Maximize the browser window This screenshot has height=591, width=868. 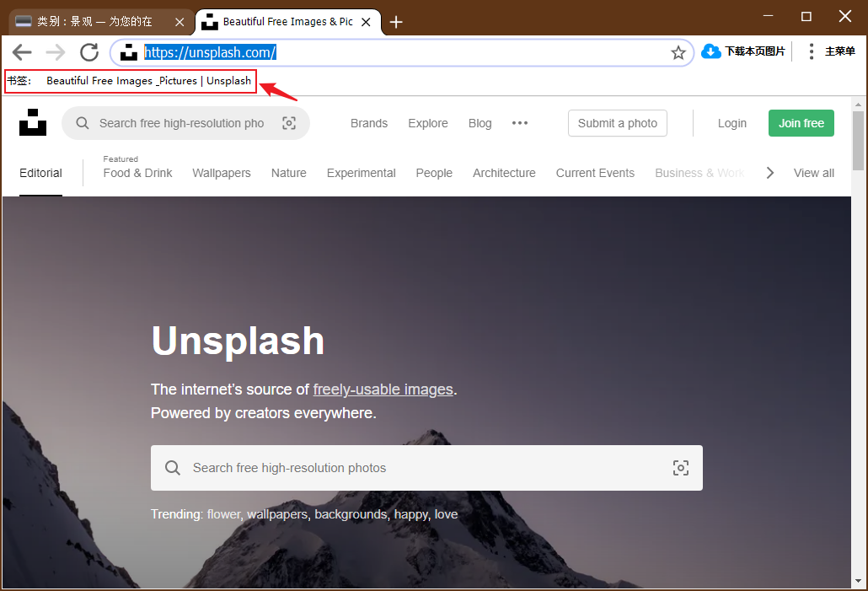[806, 16]
